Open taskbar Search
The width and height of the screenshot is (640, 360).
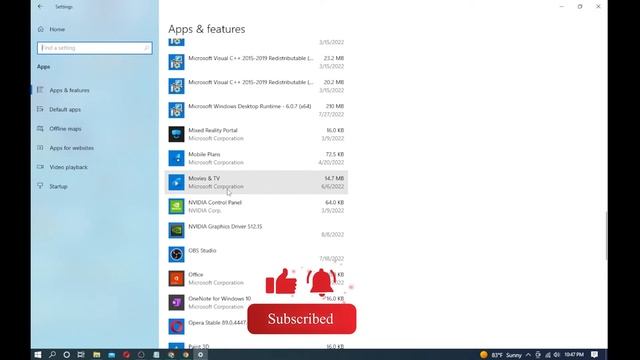pos(52,355)
